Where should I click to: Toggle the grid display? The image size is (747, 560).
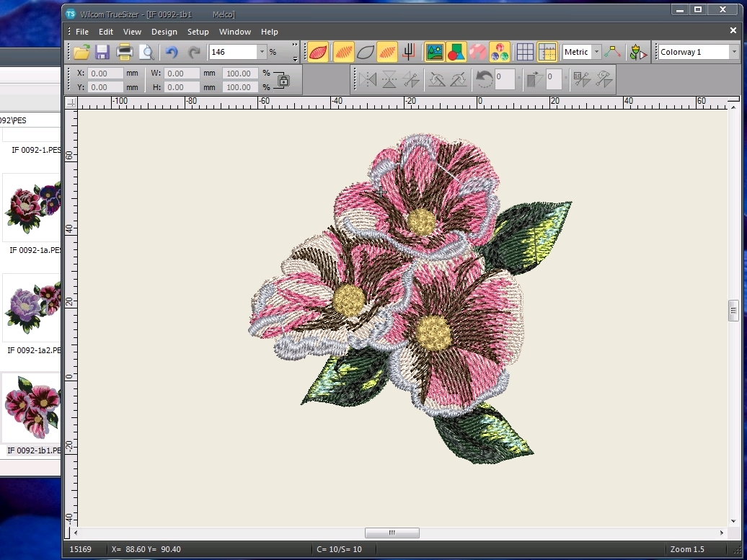coord(525,52)
